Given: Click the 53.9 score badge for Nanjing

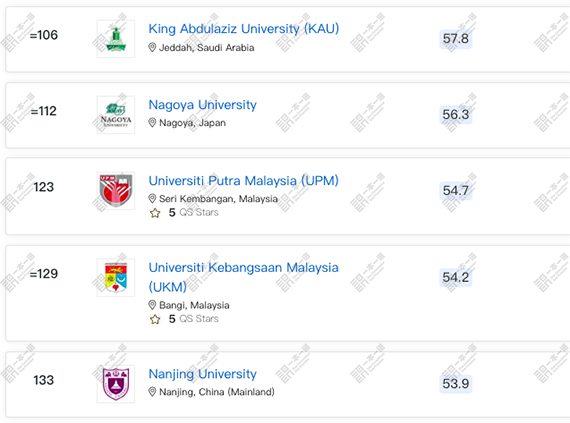Looking at the screenshot, I should pos(455,384).
